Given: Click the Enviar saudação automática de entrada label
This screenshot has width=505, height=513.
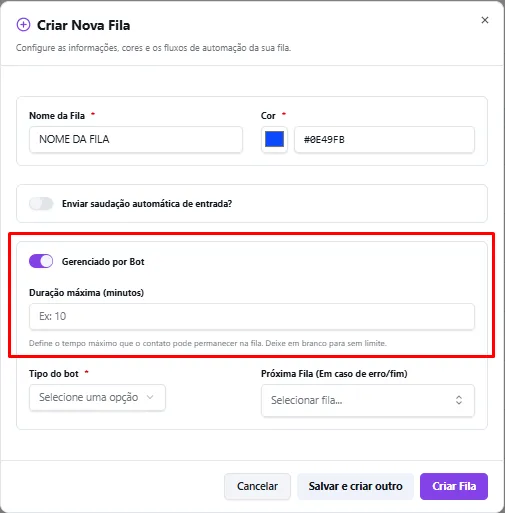Looking at the screenshot, I should tap(147, 204).
